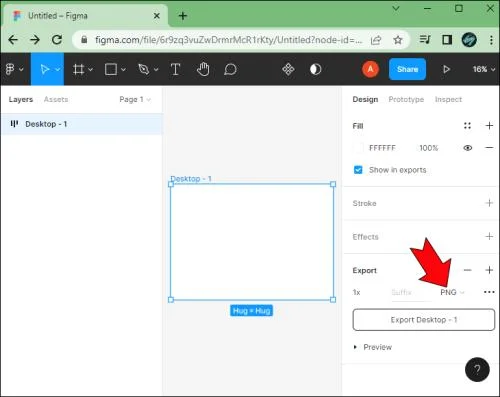The width and height of the screenshot is (500, 397).
Task: Select the Pen tool
Action: [143, 69]
